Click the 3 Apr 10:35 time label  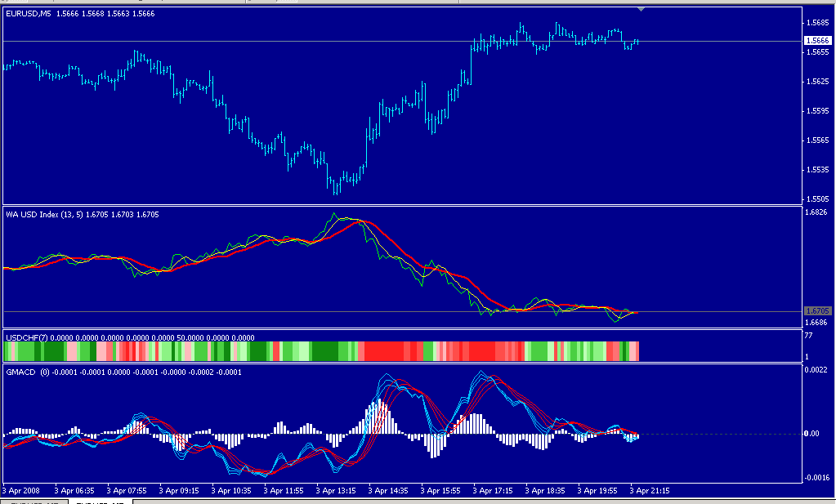[x=231, y=490]
